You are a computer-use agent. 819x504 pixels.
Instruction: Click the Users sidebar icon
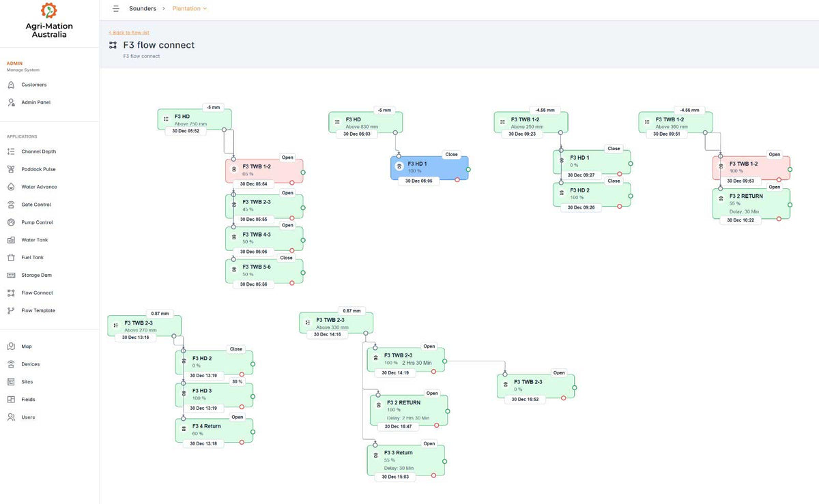(11, 417)
